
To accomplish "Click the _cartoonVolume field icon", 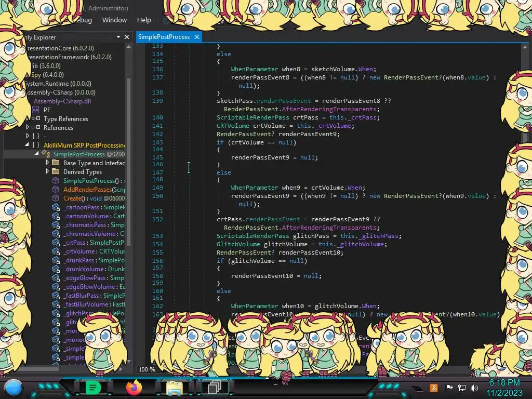I will click(56, 216).
